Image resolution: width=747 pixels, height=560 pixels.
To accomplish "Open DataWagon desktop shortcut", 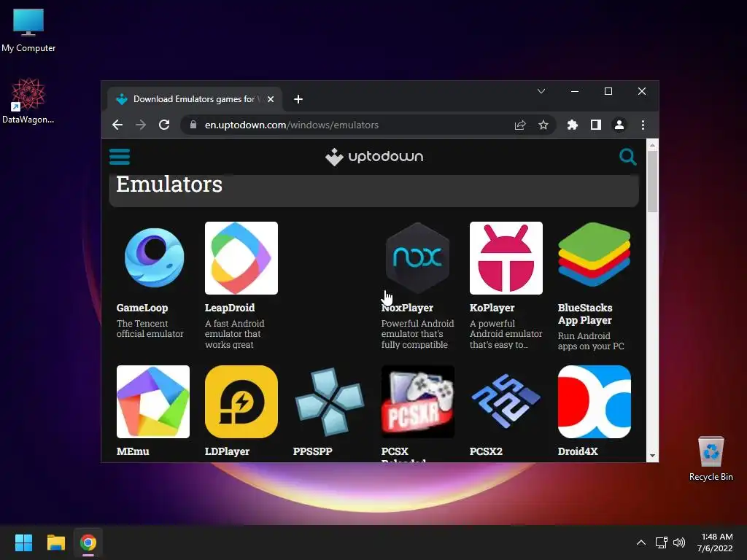I will tap(28, 101).
